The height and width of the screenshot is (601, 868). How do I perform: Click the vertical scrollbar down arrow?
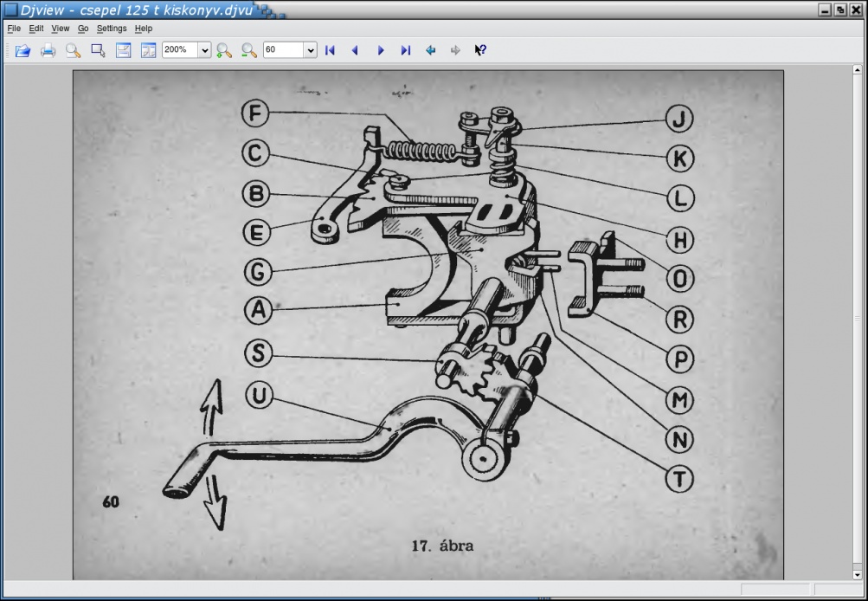click(x=857, y=573)
